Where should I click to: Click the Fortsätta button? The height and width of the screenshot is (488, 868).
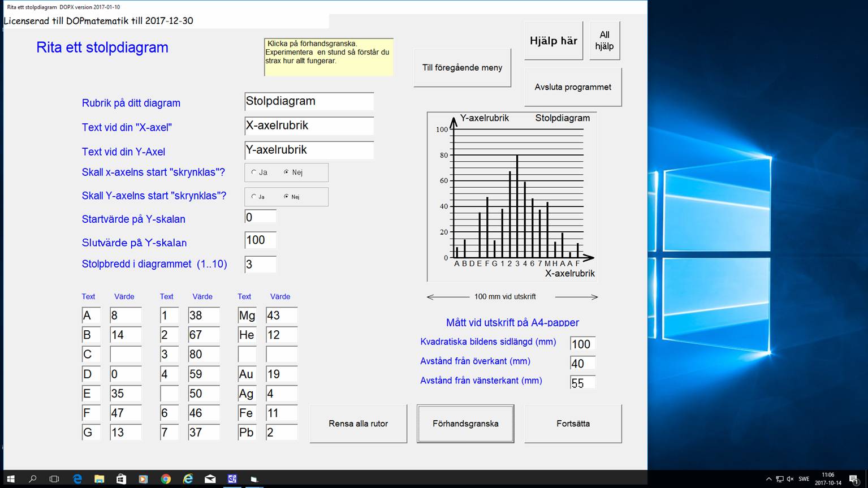[x=573, y=424]
